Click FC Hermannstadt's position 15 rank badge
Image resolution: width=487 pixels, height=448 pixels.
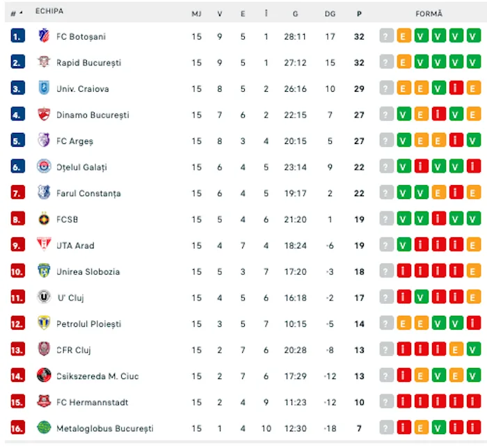click(18, 402)
